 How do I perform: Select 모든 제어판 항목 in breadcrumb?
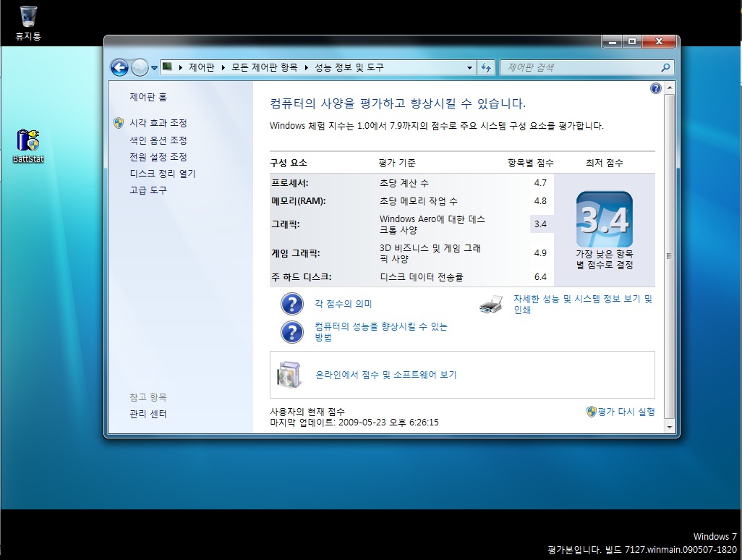point(264,67)
